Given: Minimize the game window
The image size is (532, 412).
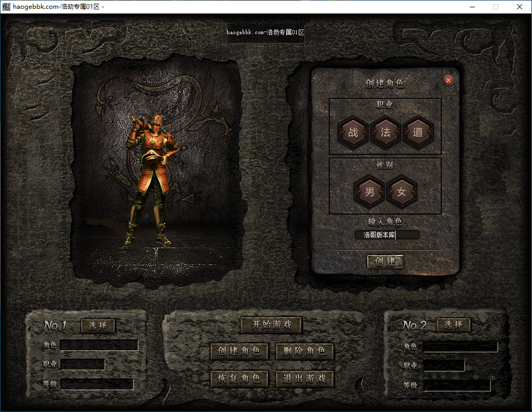Looking at the screenshot, I should coord(472,7).
